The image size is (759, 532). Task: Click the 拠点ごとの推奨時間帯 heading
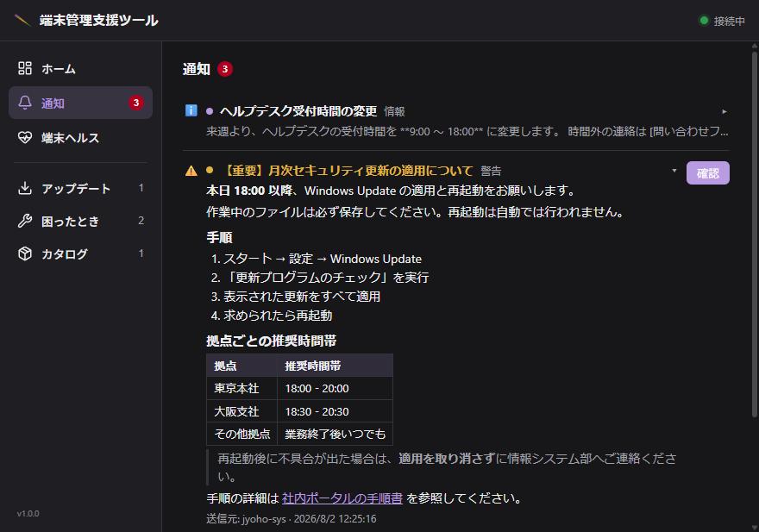click(x=271, y=341)
